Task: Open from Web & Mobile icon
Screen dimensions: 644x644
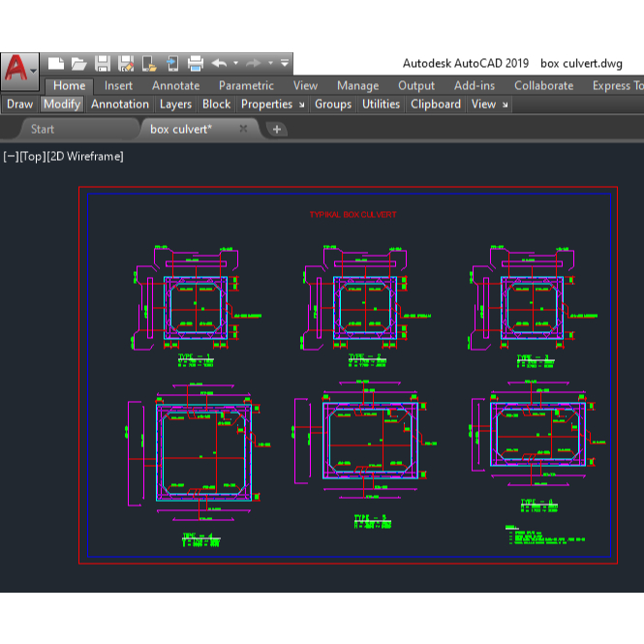Action: pos(149,64)
